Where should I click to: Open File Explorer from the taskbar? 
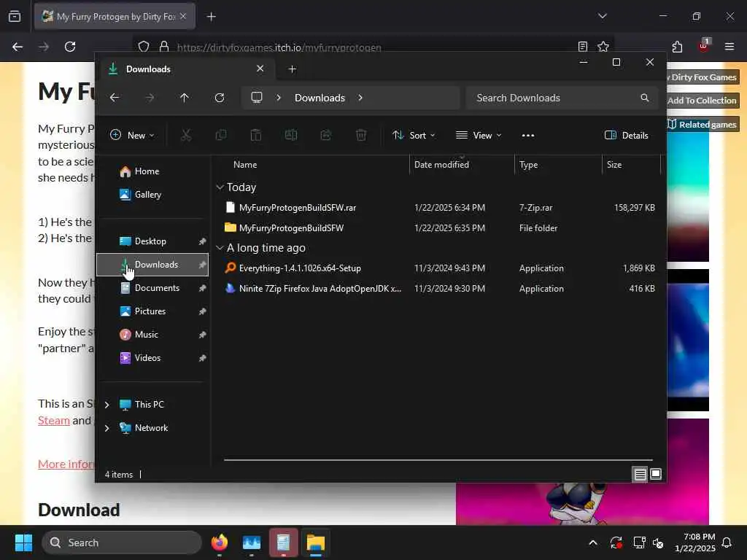(x=315, y=542)
